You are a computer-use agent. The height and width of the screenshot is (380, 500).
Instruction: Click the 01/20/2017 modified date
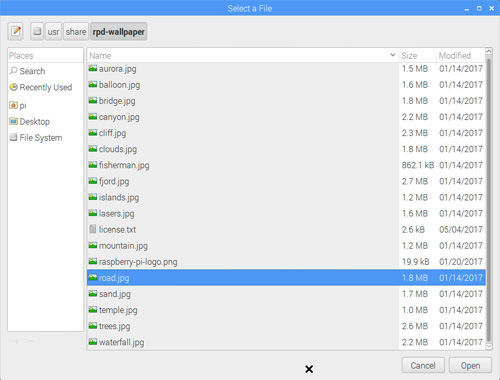pos(461,262)
